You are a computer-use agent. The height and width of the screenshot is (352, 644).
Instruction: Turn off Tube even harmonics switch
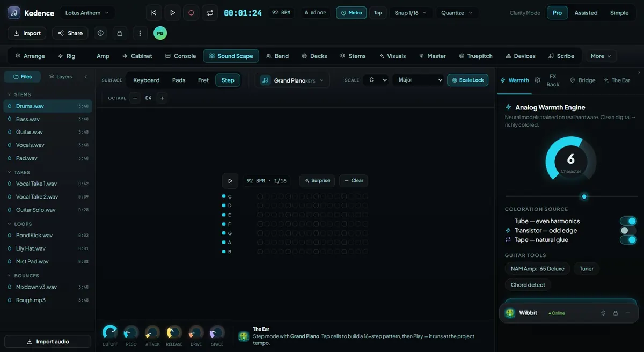click(628, 221)
